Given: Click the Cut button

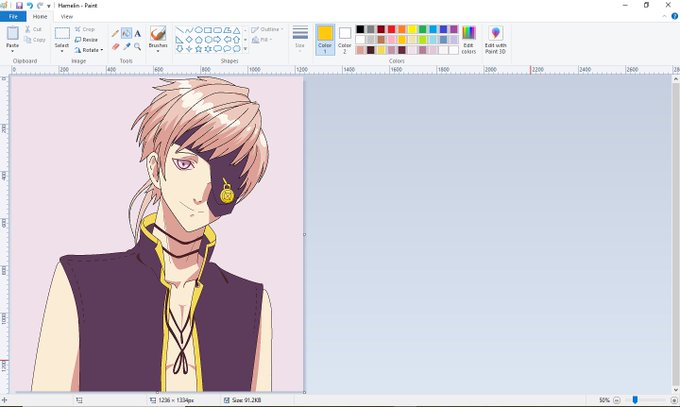Looking at the screenshot, I should click(x=33, y=29).
